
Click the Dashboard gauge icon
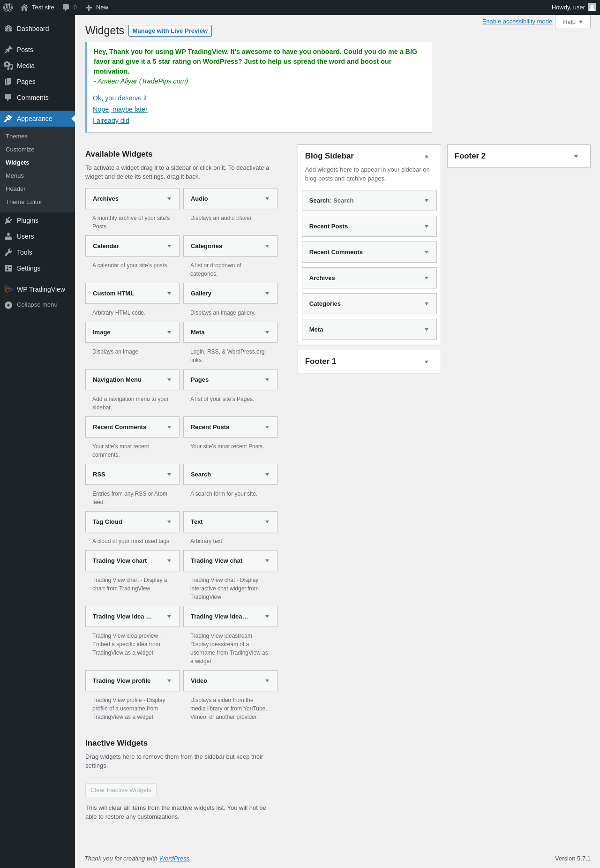8,29
